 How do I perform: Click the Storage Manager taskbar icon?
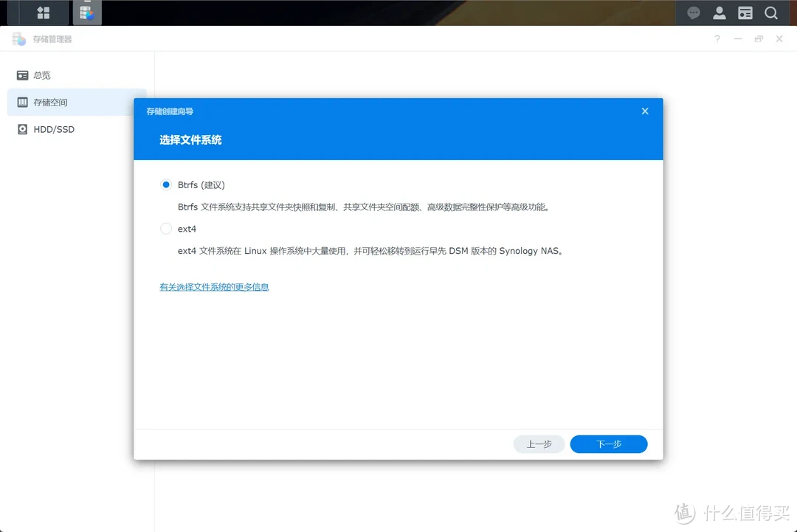(x=87, y=13)
